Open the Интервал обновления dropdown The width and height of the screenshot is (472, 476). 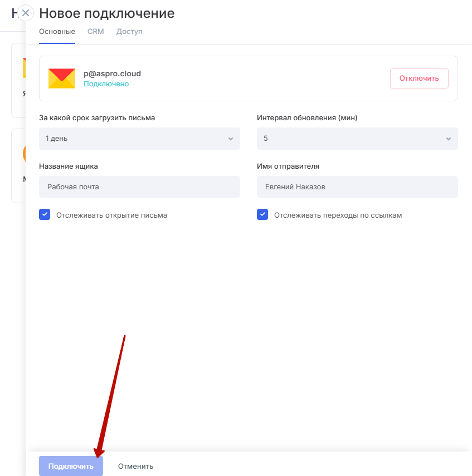click(357, 139)
